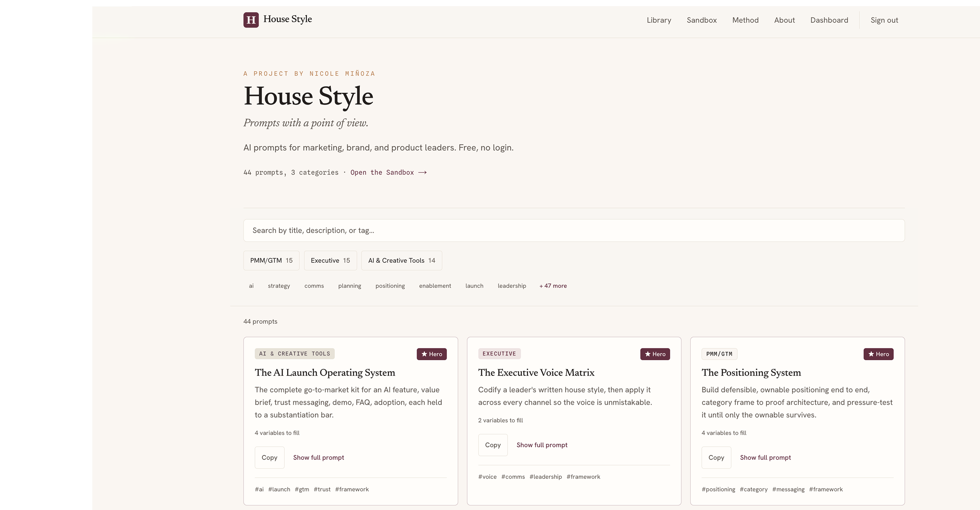The height and width of the screenshot is (510, 980).
Task: Click the EXECUTIVE card label
Action: point(499,354)
